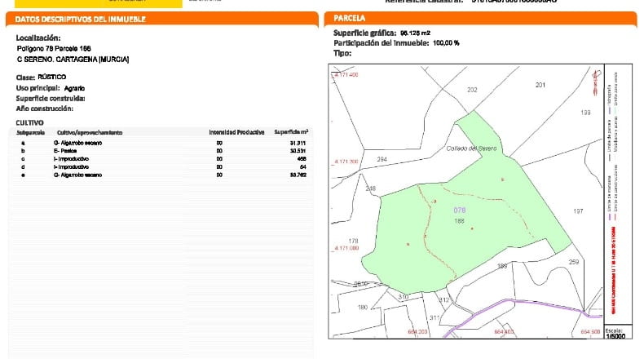This screenshot has height=359, width=644.
Task: Click I- Improductivo in row c
Action: 71,159
